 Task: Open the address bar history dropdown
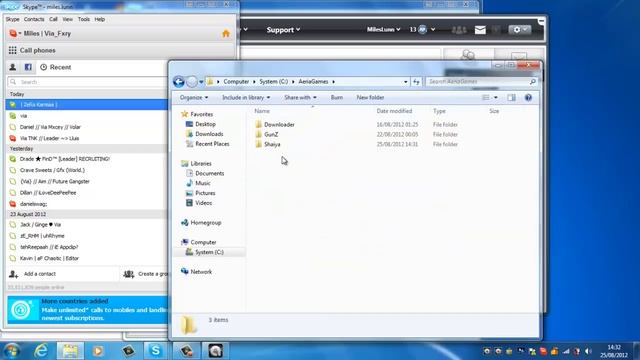tap(405, 82)
